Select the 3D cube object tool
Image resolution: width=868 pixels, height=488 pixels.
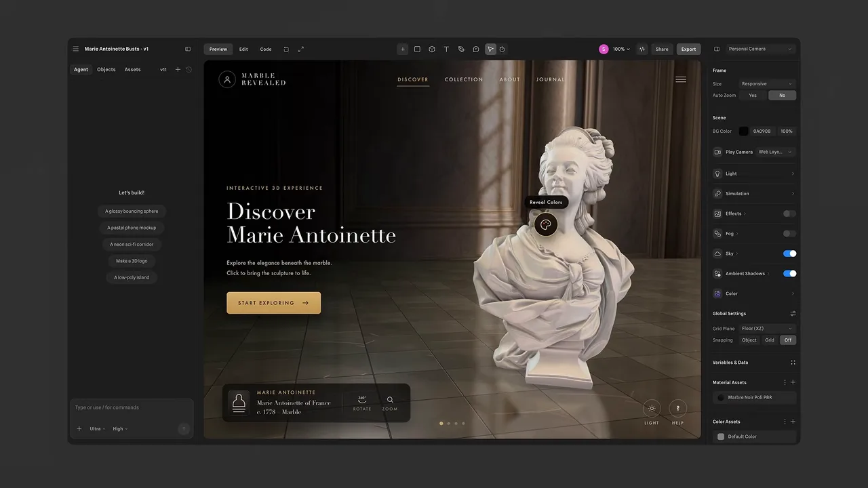432,49
